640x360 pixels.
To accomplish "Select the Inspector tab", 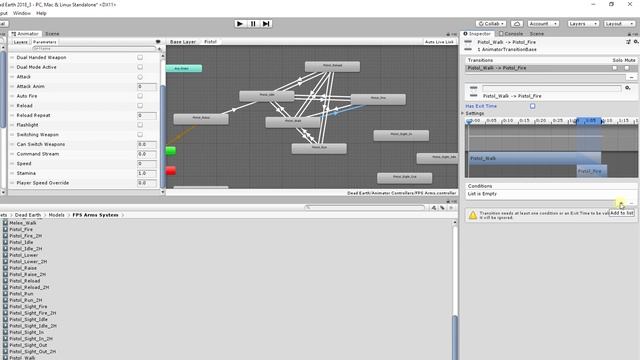I will coord(477,34).
